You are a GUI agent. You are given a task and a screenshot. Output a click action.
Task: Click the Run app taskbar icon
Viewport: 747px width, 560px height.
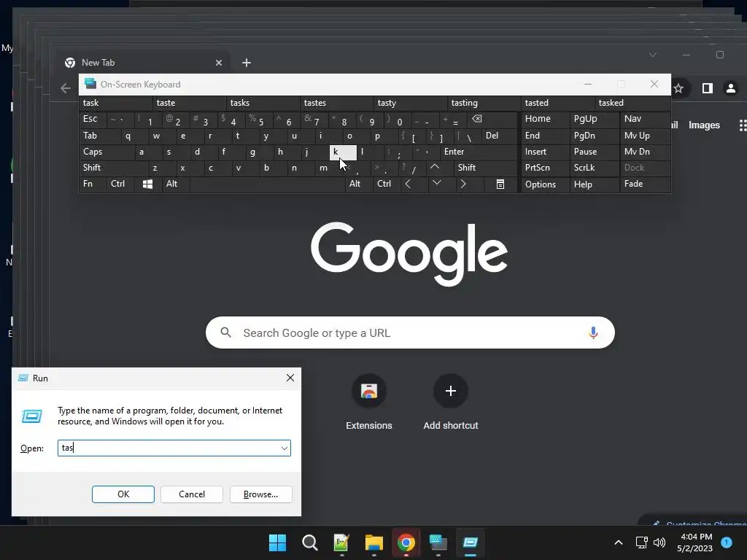[471, 542]
